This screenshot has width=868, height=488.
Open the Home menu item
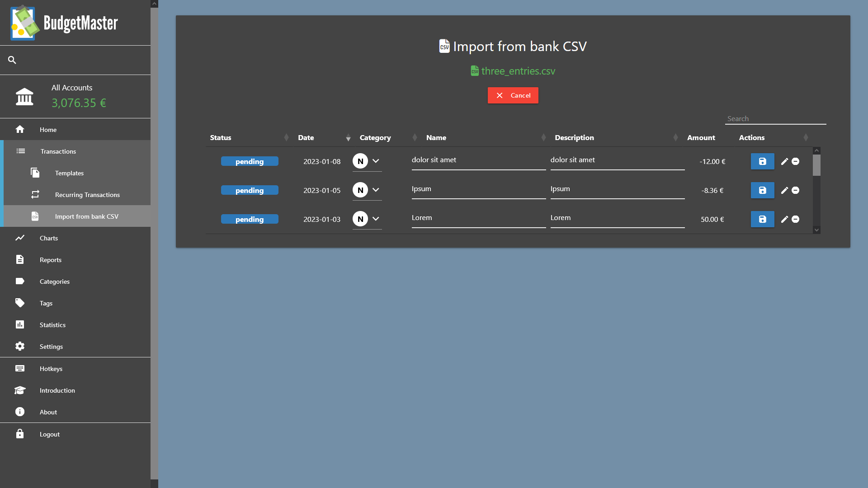click(75, 129)
